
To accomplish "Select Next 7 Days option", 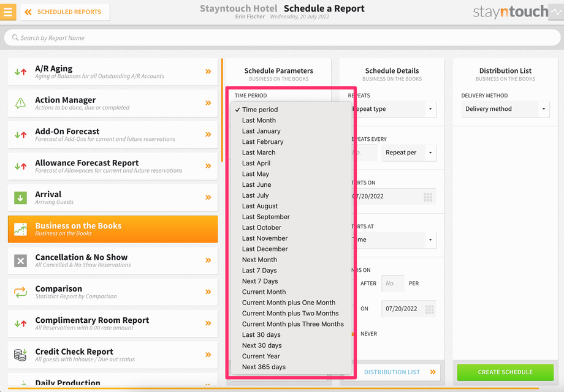I will click(291, 281).
